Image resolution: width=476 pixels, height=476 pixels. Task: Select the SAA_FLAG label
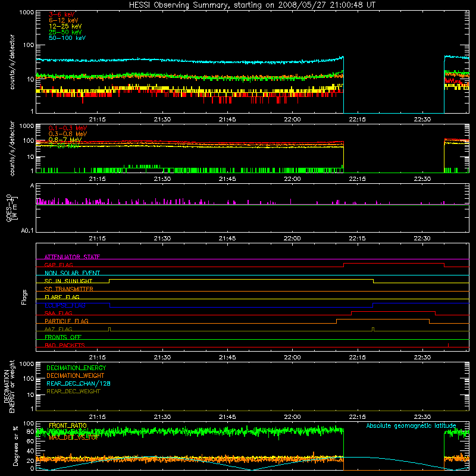(x=58, y=313)
